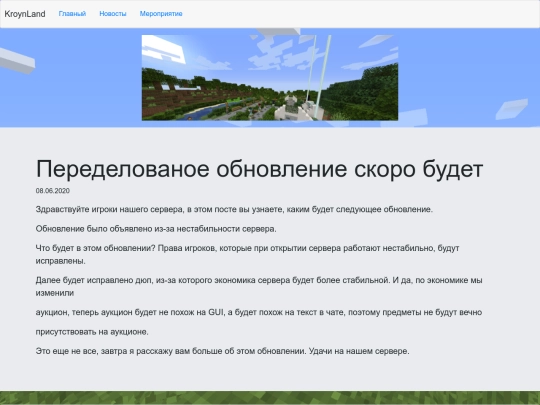Click the heading Переделованое обновление скоро будет
Image resolution: width=540 pixels, height=405 pixels.
tap(259, 169)
